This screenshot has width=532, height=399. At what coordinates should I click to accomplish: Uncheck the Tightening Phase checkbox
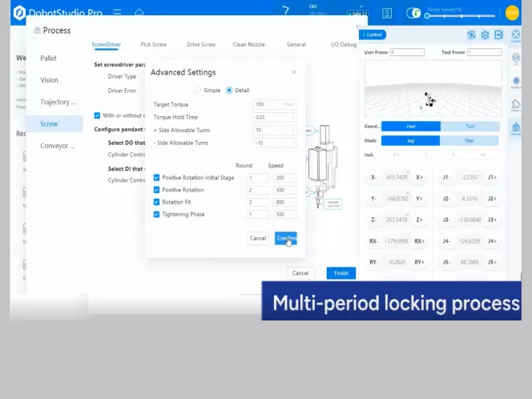[x=156, y=214]
